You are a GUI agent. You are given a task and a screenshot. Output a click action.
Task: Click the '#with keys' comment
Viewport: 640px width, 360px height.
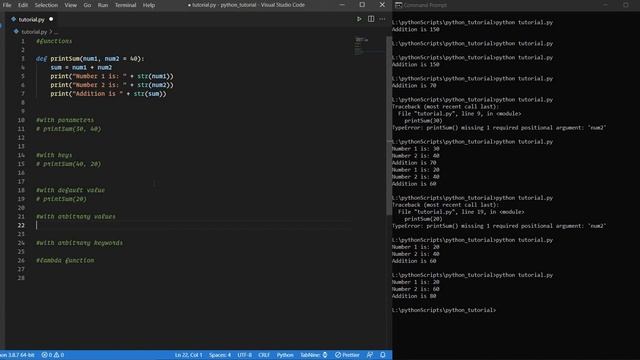click(54, 155)
